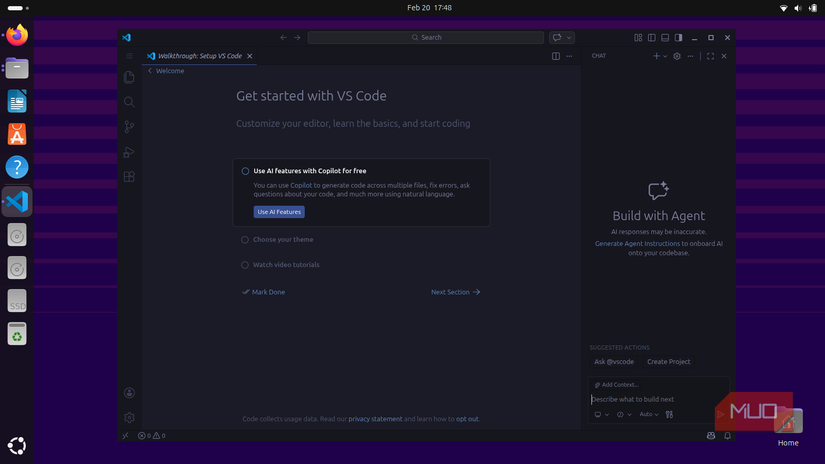Expand the Choose your theme step

pos(283,239)
